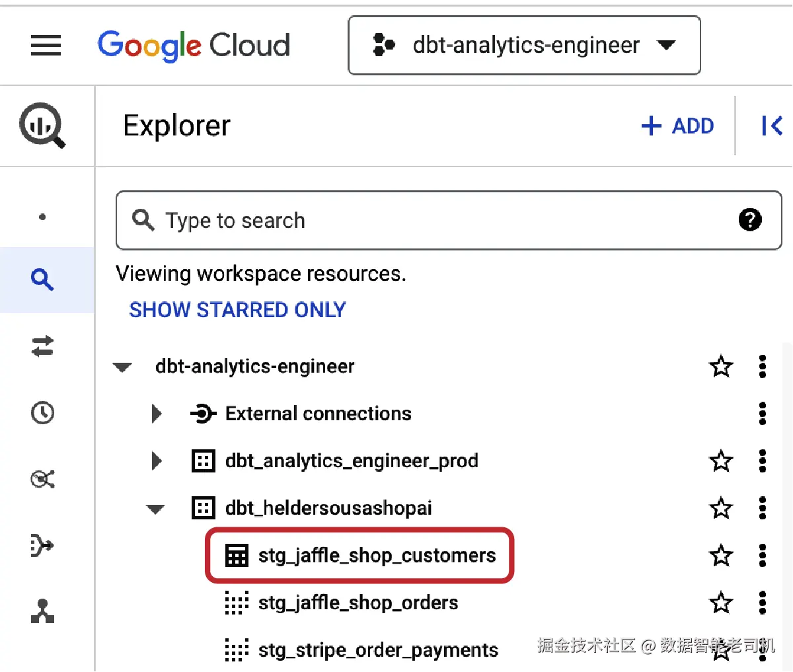Open more actions for External connections
This screenshot has height=672, width=793.
763,413
